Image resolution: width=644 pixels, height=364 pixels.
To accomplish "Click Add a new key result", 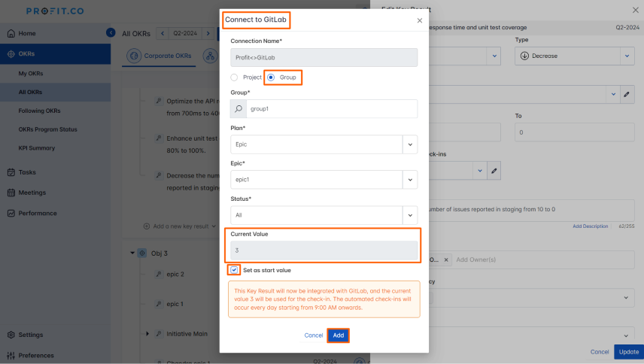I will tap(181, 226).
